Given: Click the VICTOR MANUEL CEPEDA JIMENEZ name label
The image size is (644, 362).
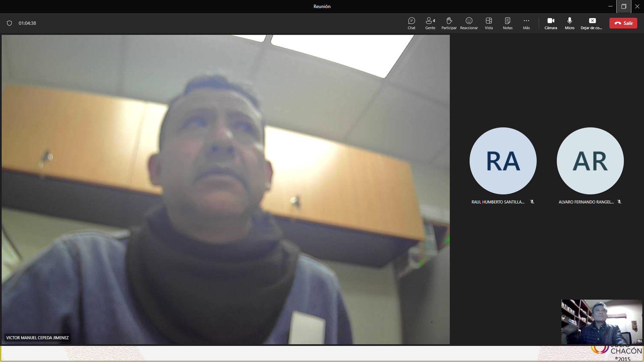Looking at the screenshot, I should pyautogui.click(x=37, y=338).
